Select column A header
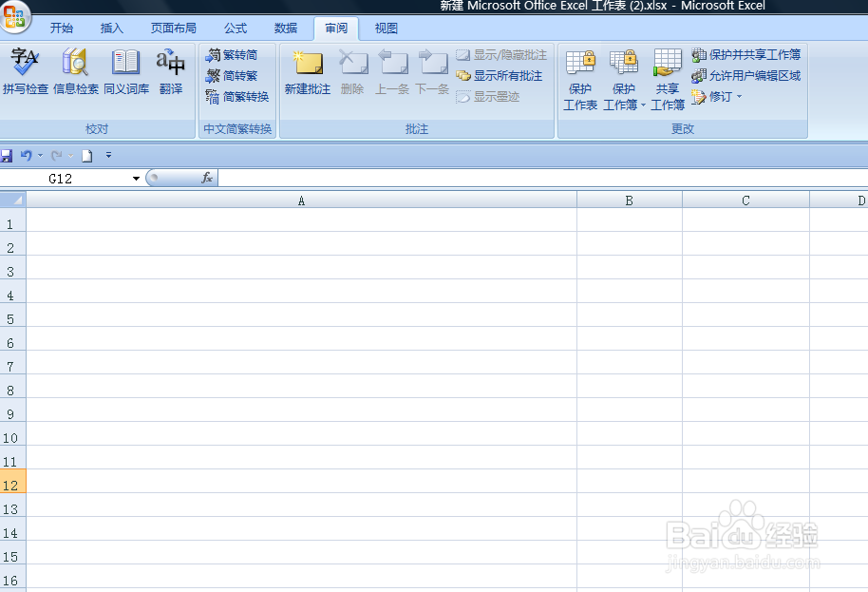 pyautogui.click(x=301, y=200)
